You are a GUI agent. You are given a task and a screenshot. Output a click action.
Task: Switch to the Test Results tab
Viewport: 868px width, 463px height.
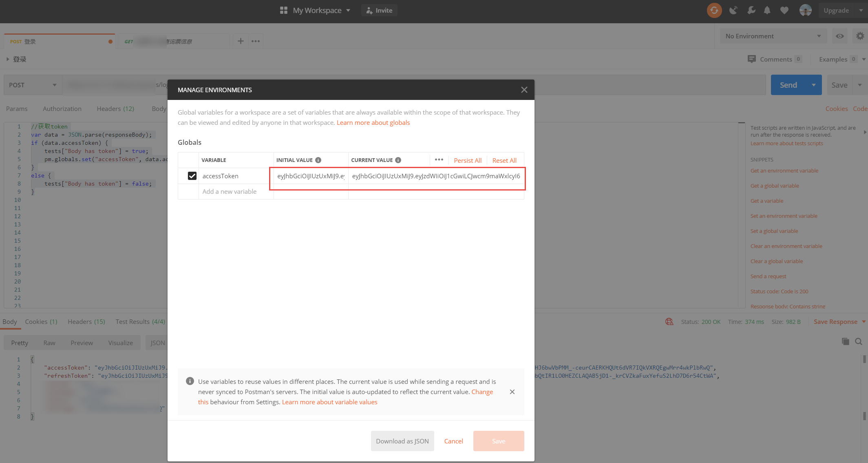coord(140,321)
